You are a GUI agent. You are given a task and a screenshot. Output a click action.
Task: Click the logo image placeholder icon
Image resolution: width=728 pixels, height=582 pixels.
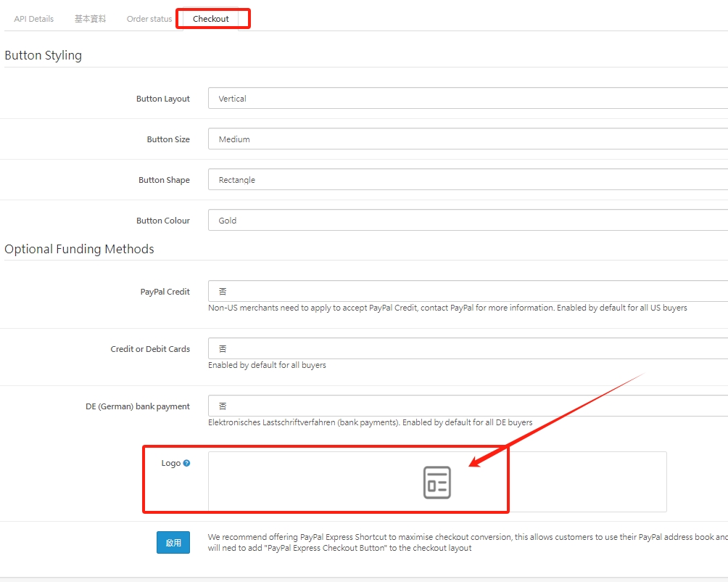(x=437, y=483)
